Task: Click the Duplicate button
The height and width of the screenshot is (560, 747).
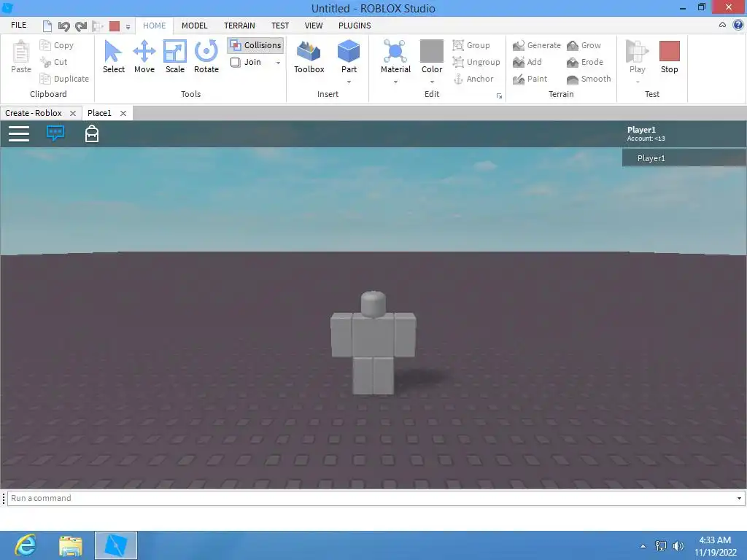Action: tap(64, 79)
